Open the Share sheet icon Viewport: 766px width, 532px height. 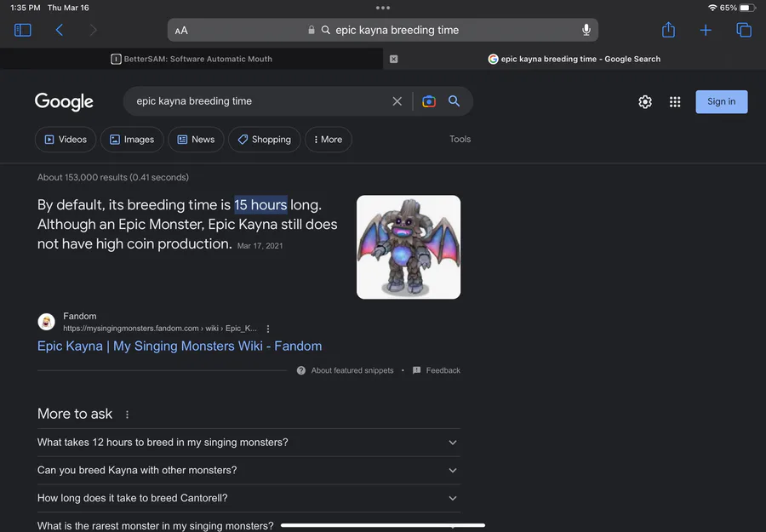(x=668, y=30)
